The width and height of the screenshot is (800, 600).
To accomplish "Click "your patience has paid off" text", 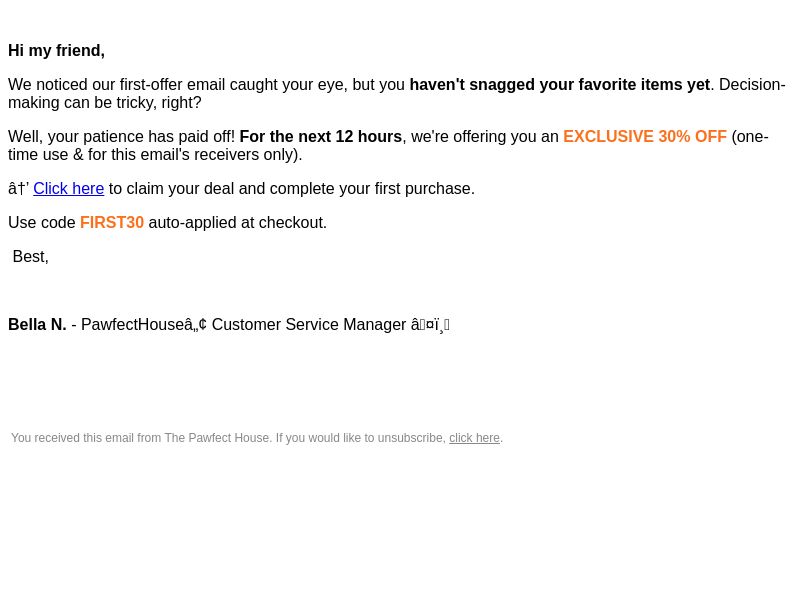I will coord(138,137).
